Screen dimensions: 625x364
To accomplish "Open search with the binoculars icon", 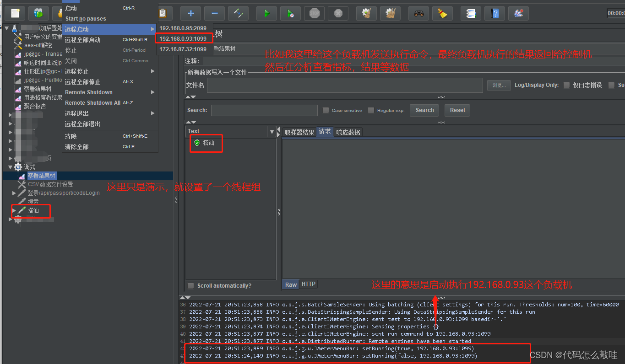I will point(418,13).
